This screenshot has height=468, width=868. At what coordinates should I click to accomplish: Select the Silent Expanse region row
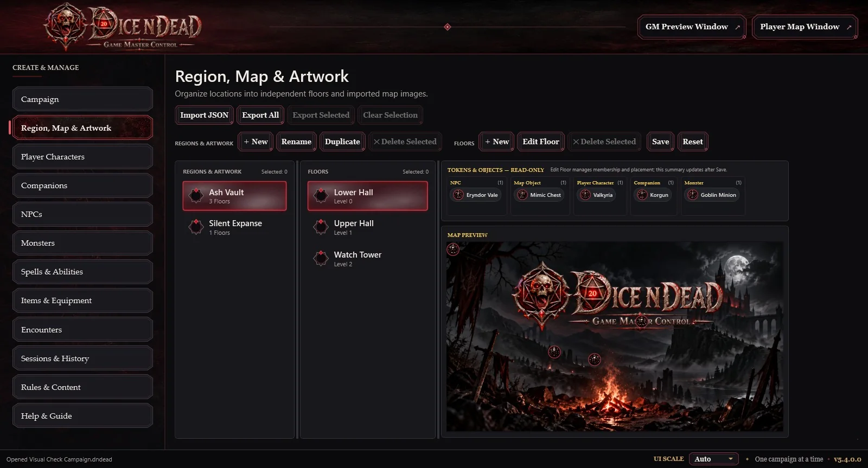234,227
